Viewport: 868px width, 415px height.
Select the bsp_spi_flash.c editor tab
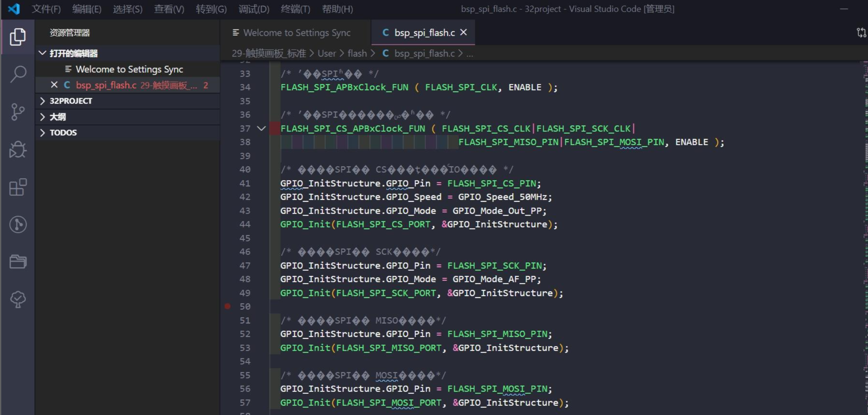[423, 33]
